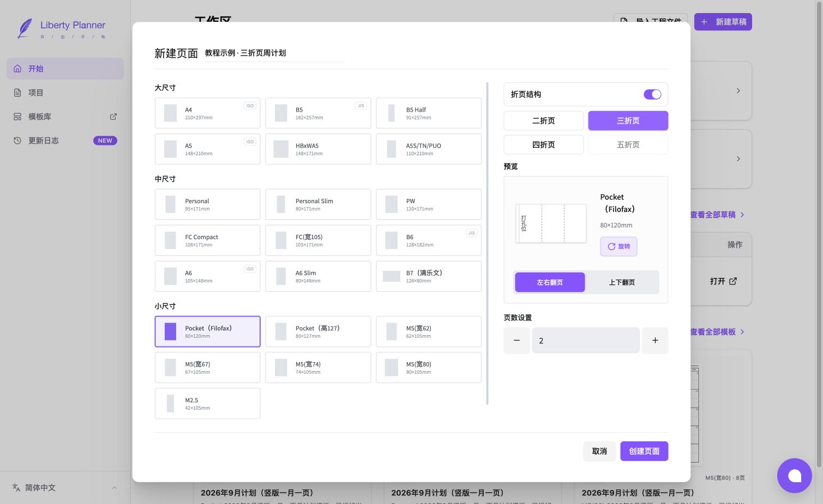Increase page count with plus button
Viewport: 823px width, 504px height.
point(655,341)
